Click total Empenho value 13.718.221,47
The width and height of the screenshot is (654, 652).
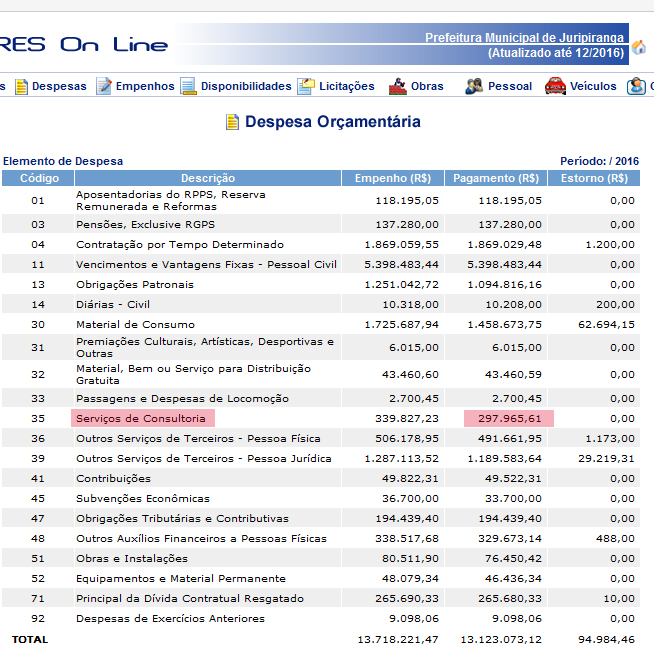pos(398,639)
